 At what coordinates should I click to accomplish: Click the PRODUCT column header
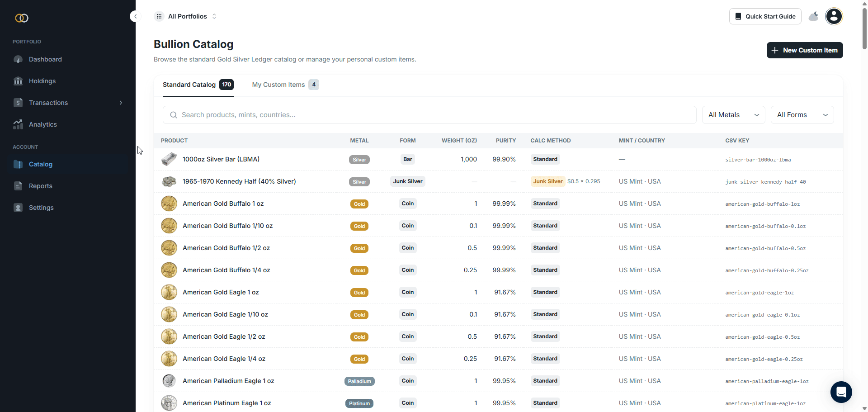click(174, 141)
